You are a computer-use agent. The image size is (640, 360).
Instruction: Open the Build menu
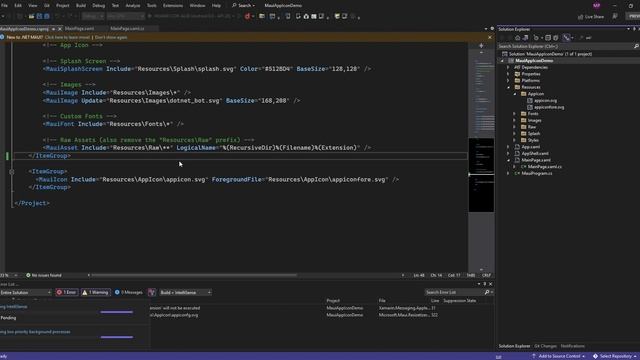click(x=81, y=6)
